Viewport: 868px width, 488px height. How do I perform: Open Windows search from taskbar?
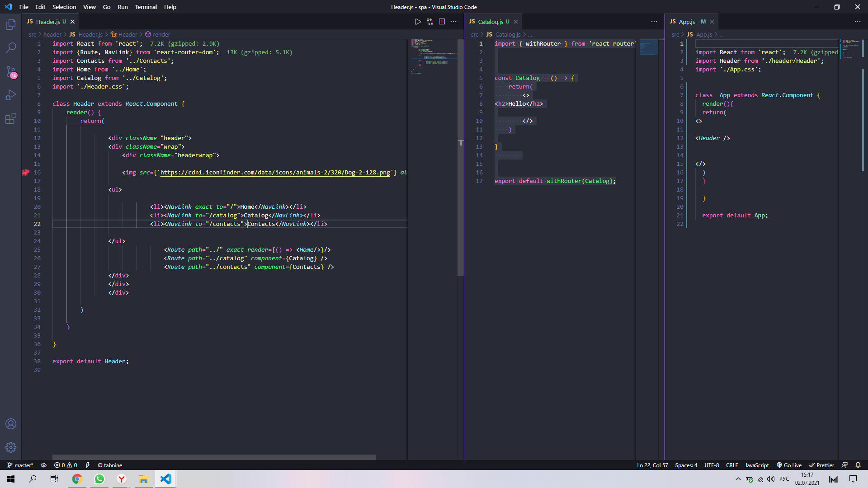(33, 479)
